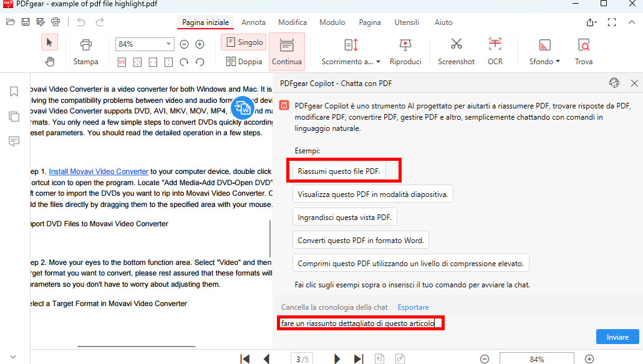Enter full screen mode

tap(612, 22)
